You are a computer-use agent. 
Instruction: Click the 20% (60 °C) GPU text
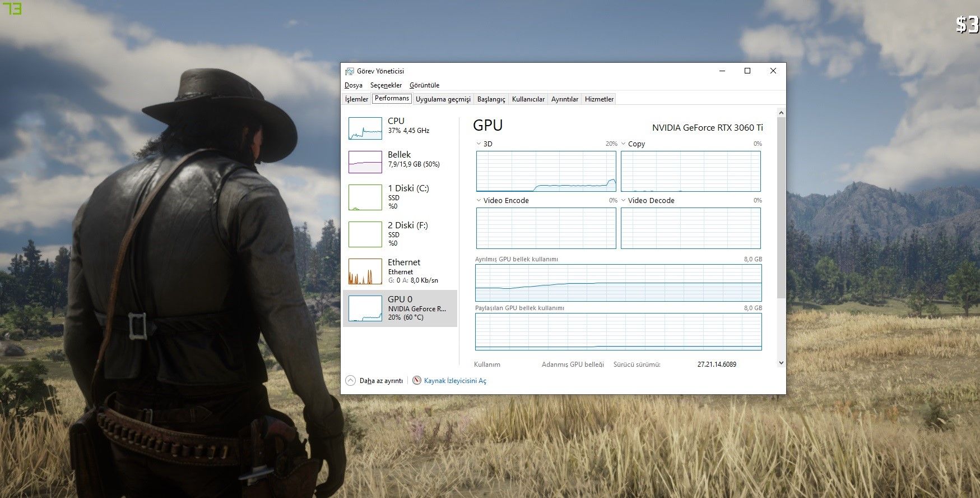(406, 317)
